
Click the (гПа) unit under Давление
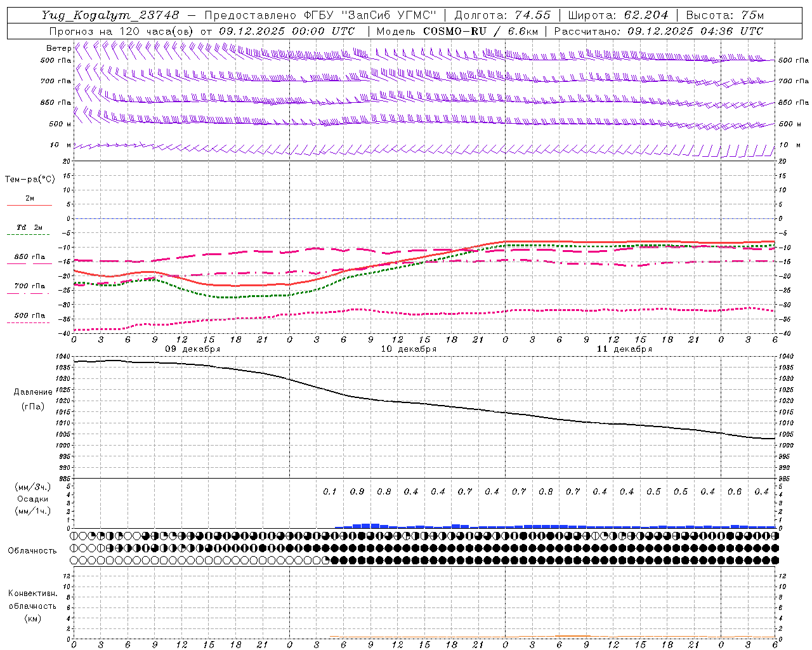click(x=33, y=406)
